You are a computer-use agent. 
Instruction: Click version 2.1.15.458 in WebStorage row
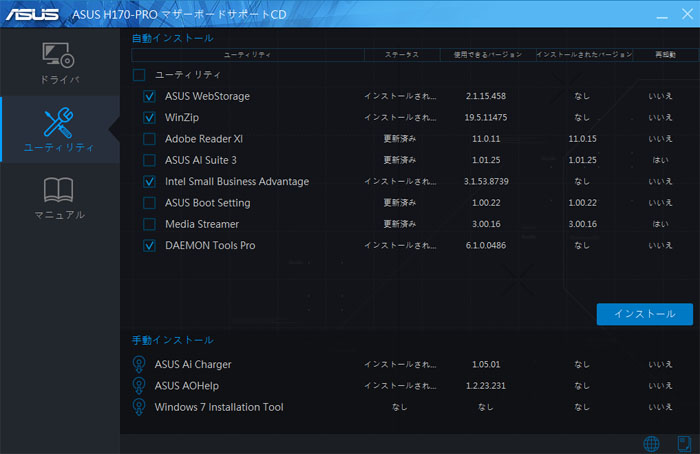(486, 96)
